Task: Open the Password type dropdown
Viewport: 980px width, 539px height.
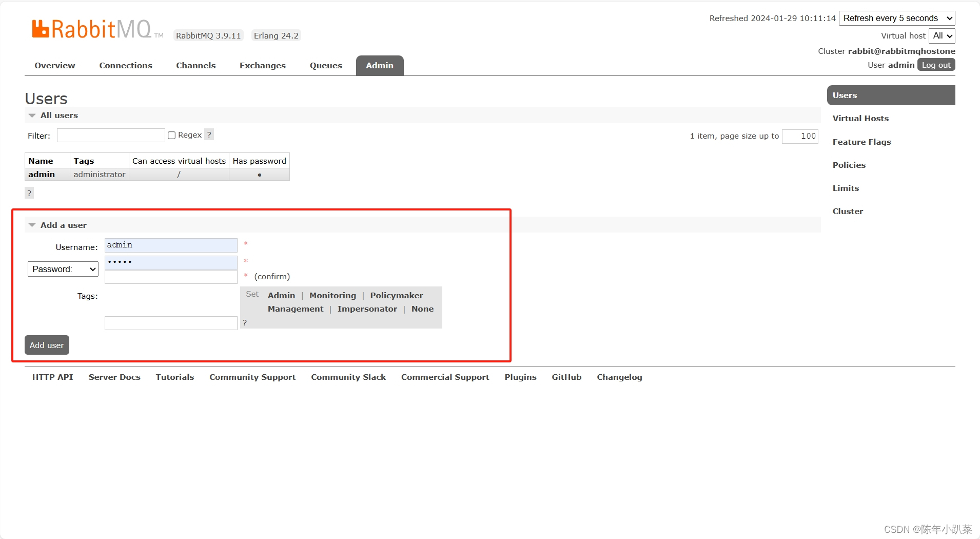Action: point(63,269)
